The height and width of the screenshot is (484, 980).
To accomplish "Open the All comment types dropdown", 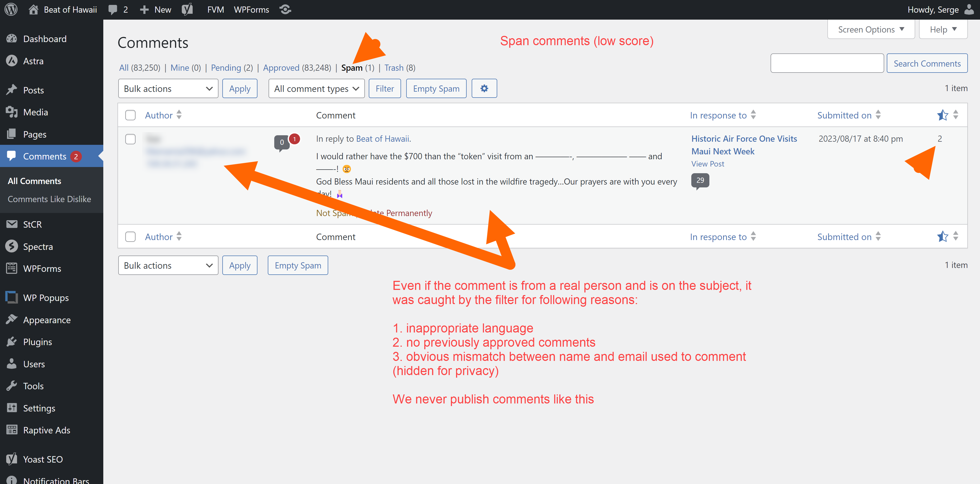I will pyautogui.click(x=316, y=88).
